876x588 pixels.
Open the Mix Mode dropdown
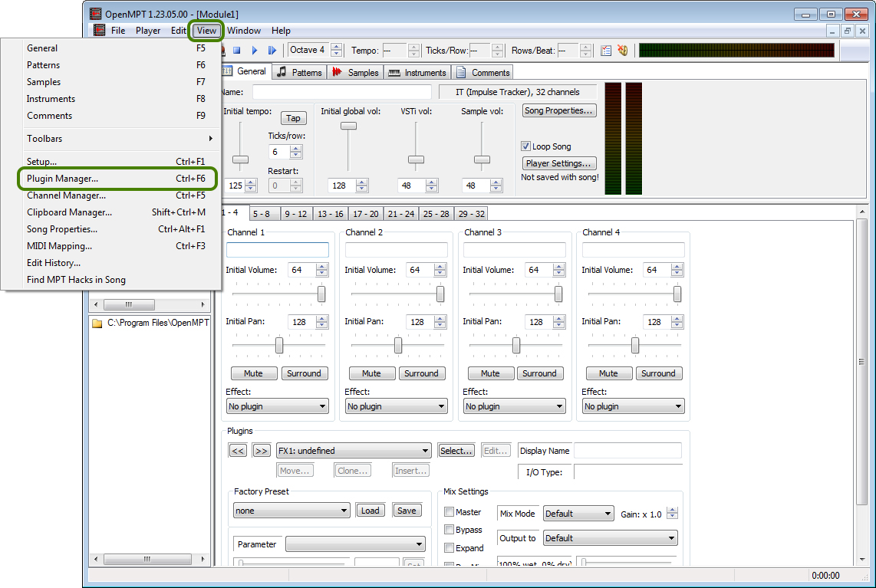point(578,514)
